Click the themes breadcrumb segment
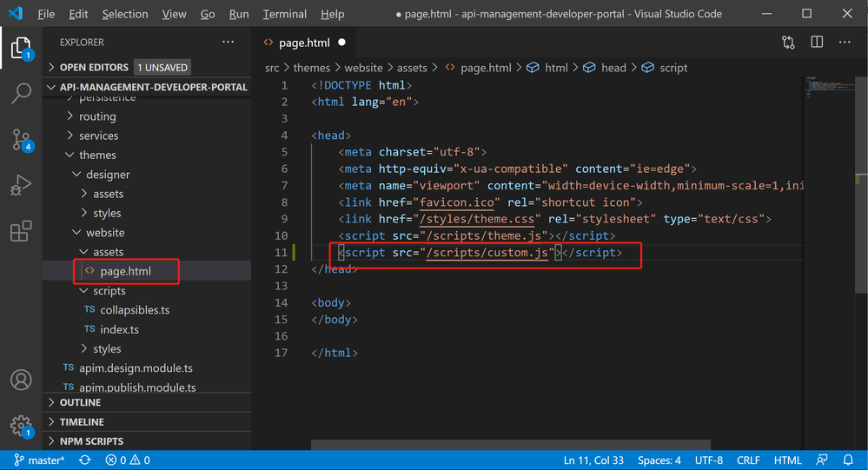Image resolution: width=868 pixels, height=470 pixels. (312, 68)
